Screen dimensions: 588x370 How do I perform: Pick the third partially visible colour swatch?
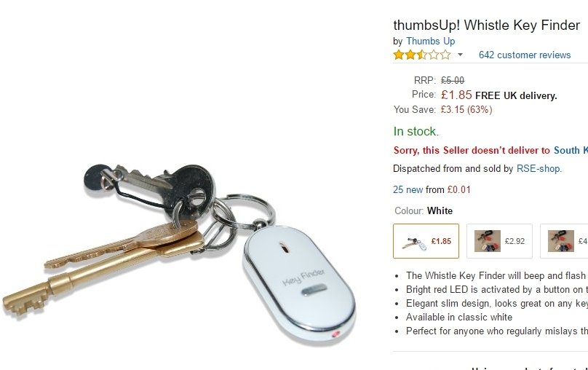click(x=564, y=241)
